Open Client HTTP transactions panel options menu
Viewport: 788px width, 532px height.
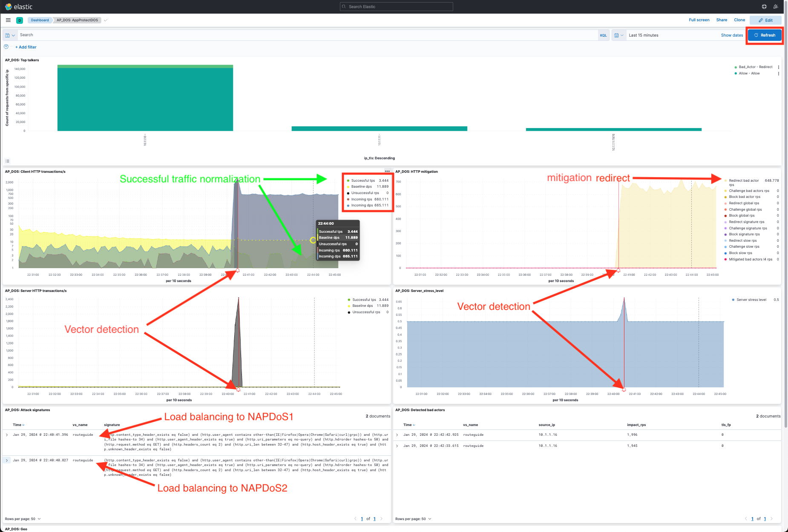387,171
